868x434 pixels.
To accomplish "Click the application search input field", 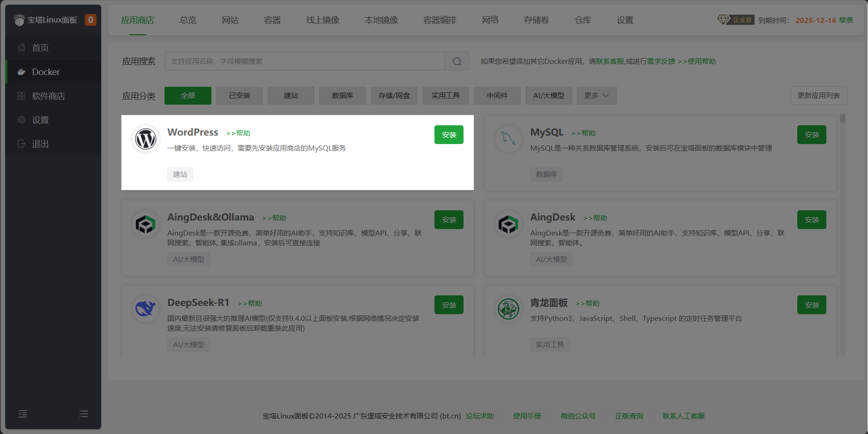I will tap(305, 61).
